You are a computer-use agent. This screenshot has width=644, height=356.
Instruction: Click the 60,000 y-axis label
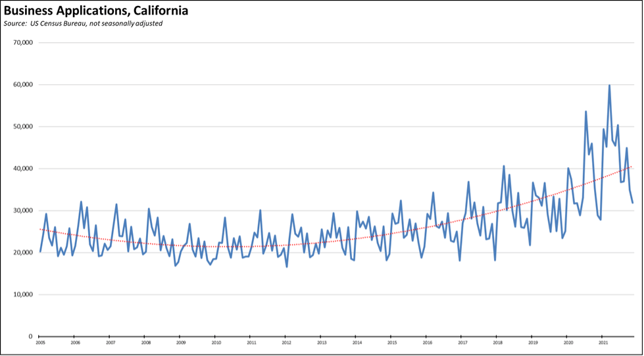(23, 85)
